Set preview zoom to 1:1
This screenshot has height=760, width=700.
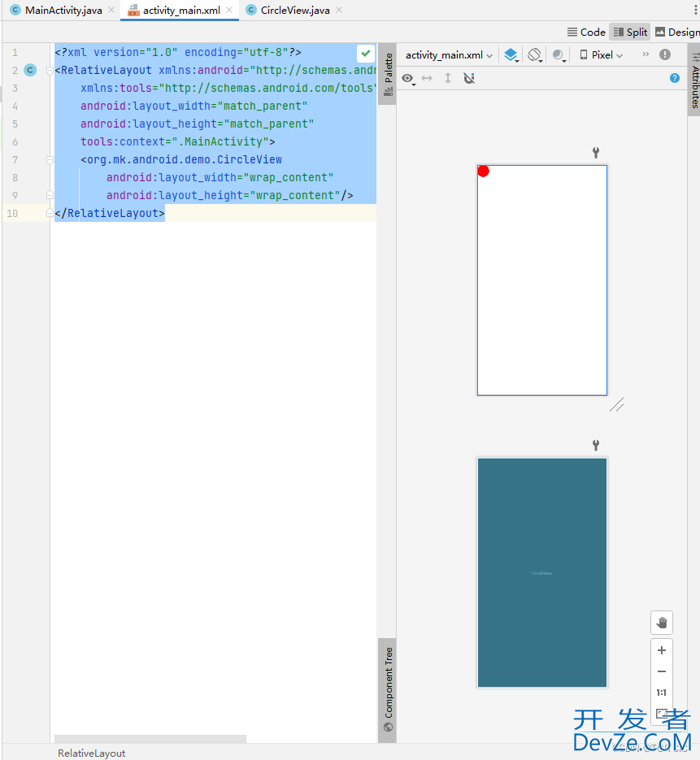[x=661, y=693]
